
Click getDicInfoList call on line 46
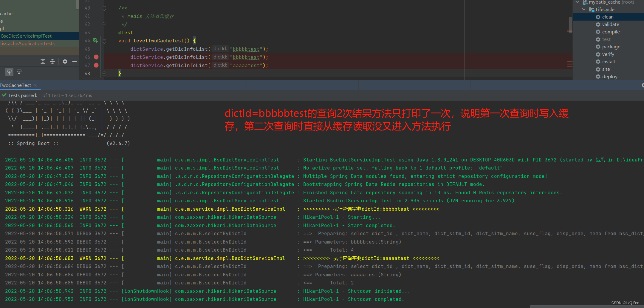(187, 57)
